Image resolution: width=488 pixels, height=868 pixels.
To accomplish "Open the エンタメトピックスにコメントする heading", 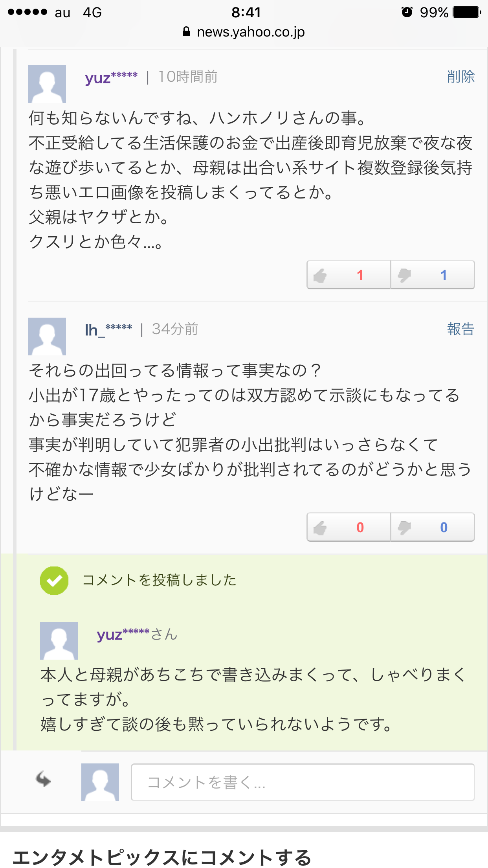I will point(162,857).
